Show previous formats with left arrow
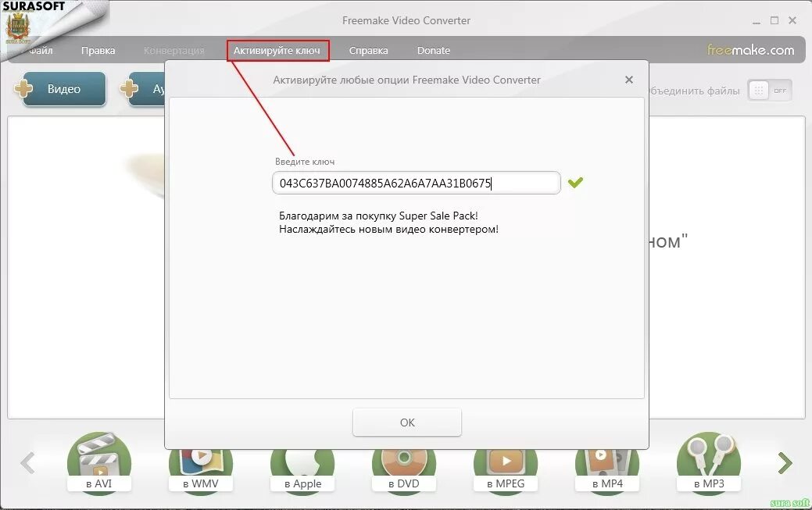The image size is (812, 510). [28, 463]
